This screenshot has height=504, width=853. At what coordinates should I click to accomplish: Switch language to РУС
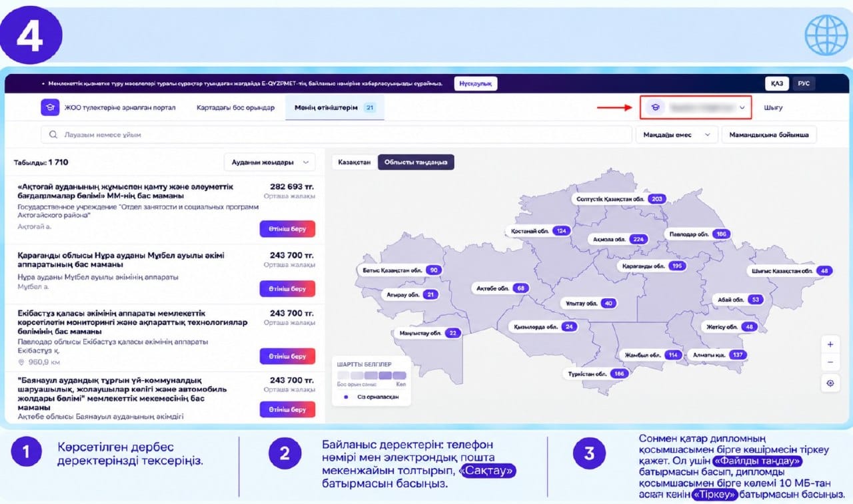click(804, 83)
